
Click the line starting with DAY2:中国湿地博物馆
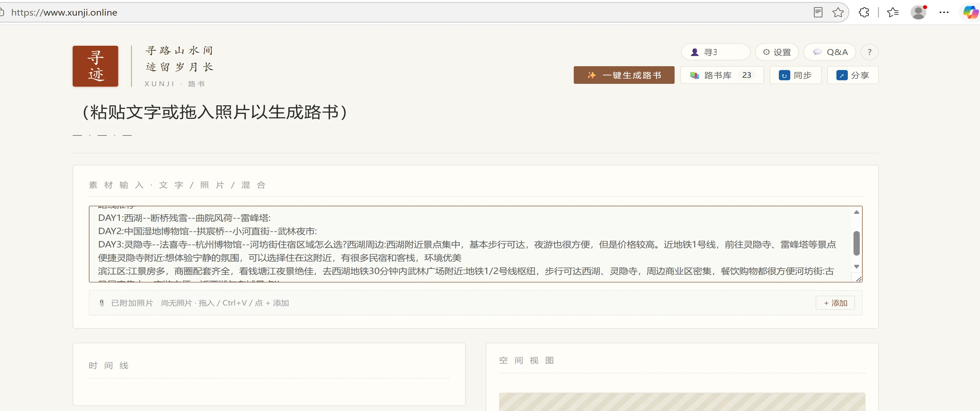click(207, 231)
